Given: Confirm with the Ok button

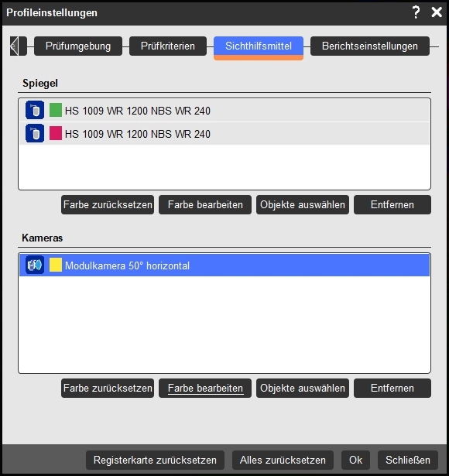Looking at the screenshot, I should pos(355,460).
